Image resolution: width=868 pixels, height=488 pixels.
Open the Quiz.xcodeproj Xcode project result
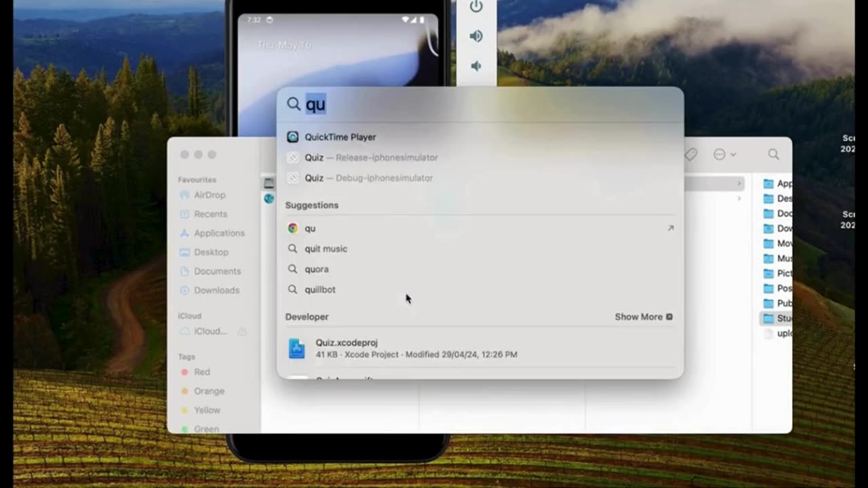pos(480,348)
